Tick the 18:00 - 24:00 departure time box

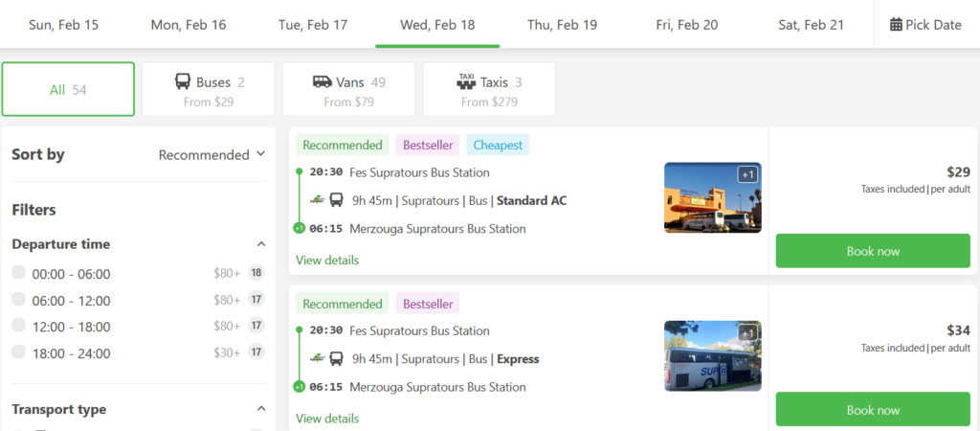18,352
